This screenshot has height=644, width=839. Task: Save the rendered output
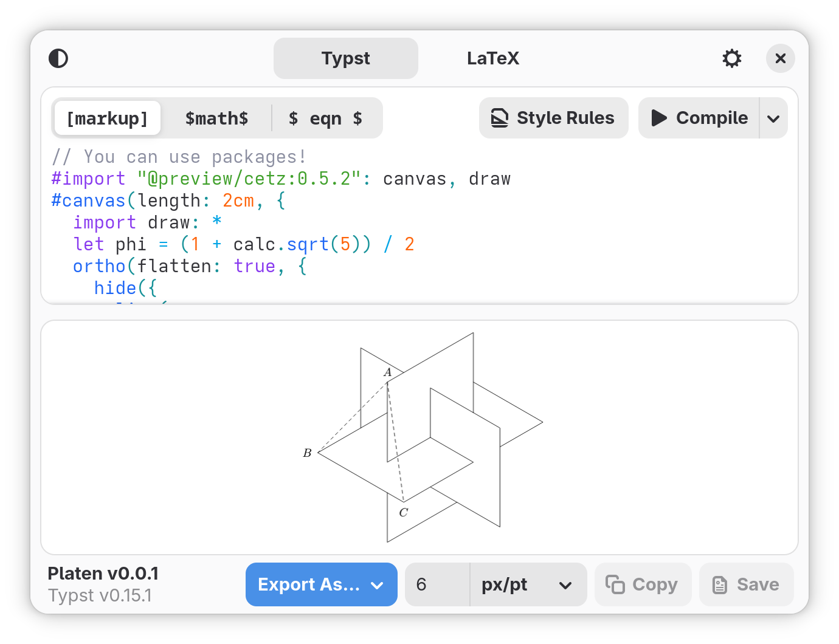coord(747,584)
